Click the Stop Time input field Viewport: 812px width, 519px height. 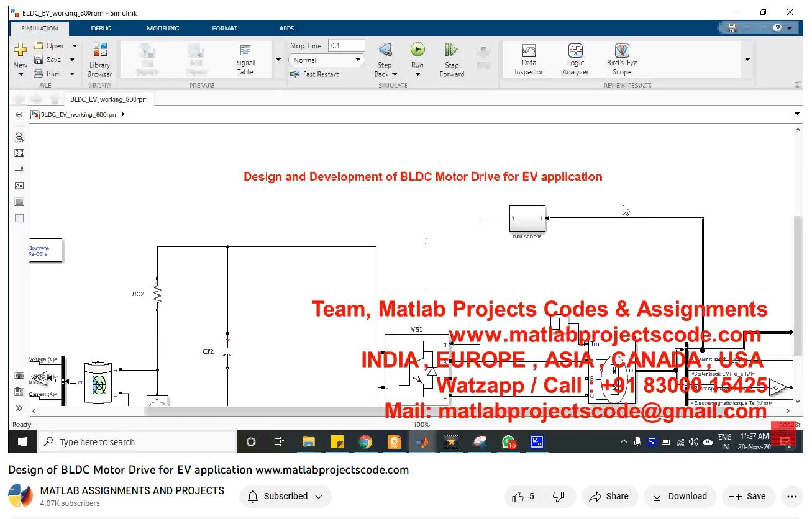(346, 46)
